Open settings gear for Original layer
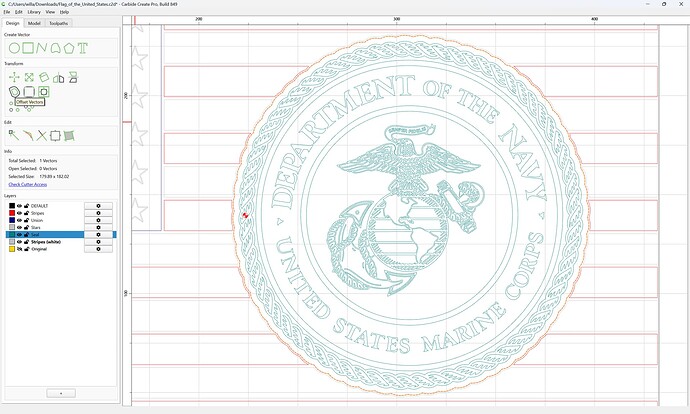Image resolution: width=690 pixels, height=414 pixels. point(98,249)
